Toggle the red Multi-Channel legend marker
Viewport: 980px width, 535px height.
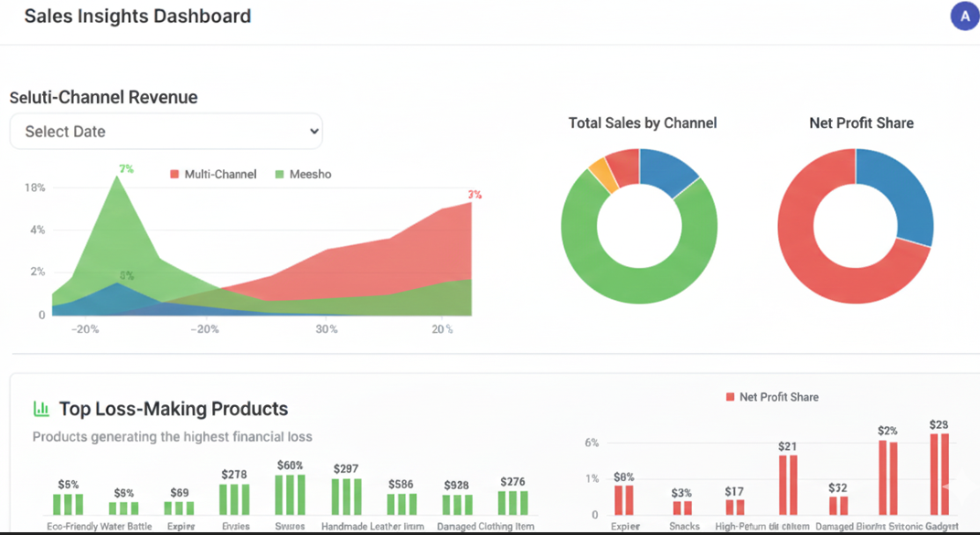175,175
